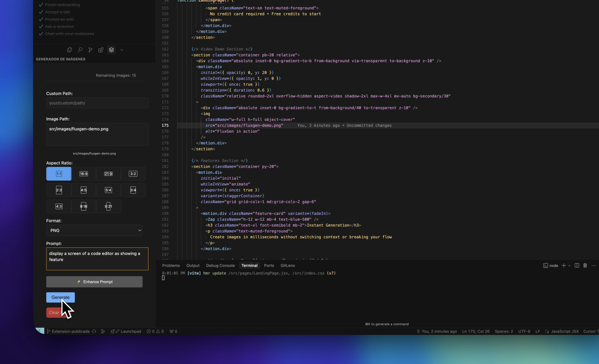Click the Enhance Prompt button

pyautogui.click(x=94, y=281)
